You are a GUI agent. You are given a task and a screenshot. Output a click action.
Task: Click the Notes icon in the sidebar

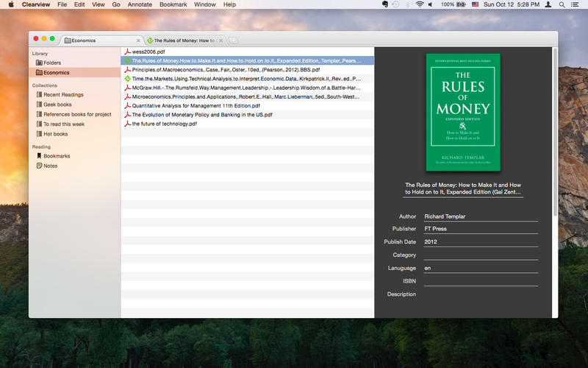[39, 166]
